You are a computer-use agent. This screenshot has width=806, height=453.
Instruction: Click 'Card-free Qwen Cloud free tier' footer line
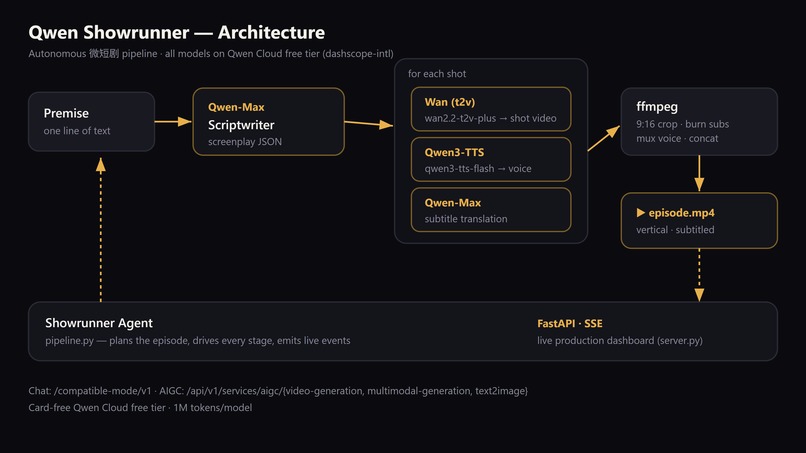coord(140,408)
